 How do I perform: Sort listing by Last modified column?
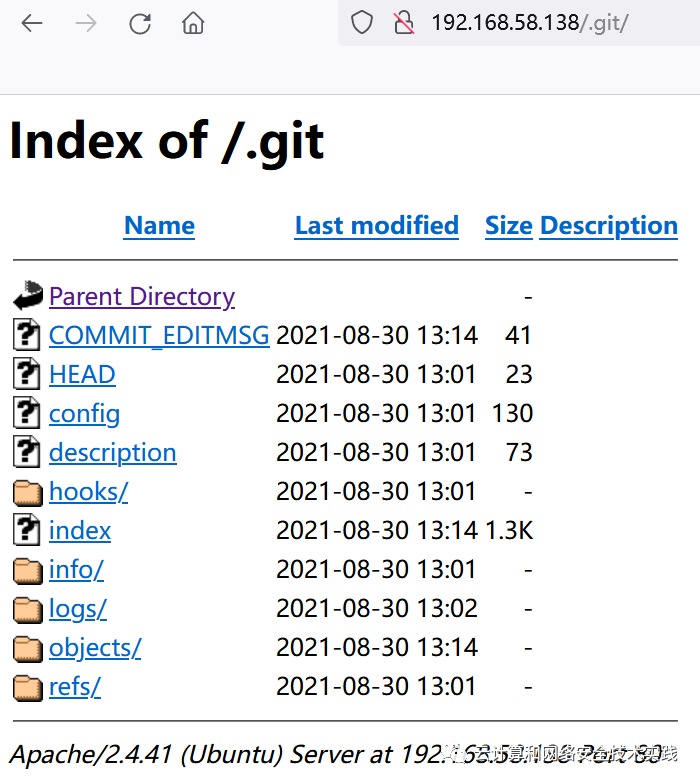pos(376,226)
